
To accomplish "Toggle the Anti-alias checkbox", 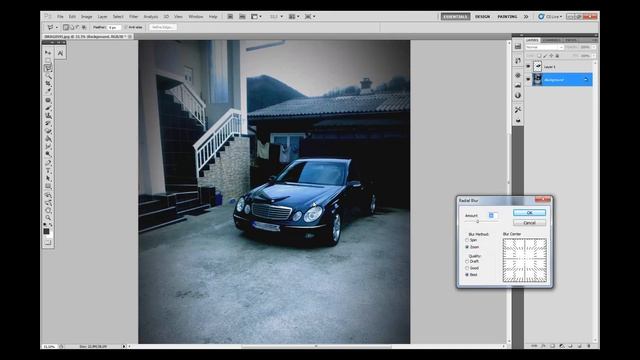I will pyautogui.click(x=126, y=27).
